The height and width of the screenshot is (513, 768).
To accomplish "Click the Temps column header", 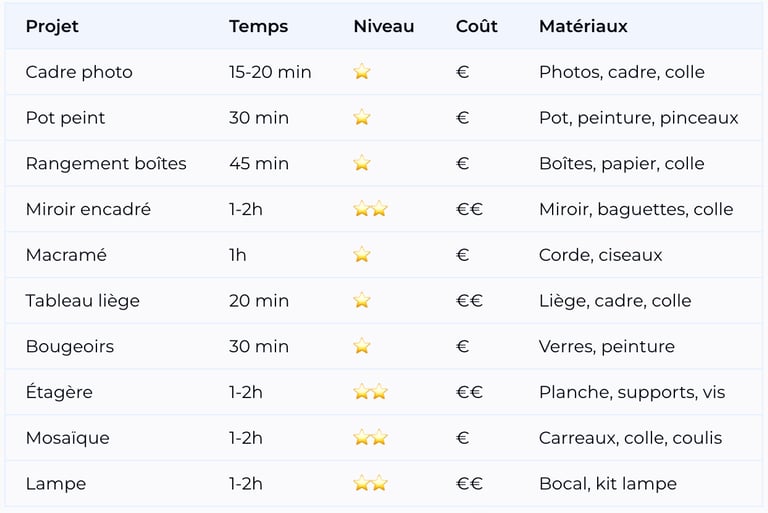I will click(x=258, y=26).
